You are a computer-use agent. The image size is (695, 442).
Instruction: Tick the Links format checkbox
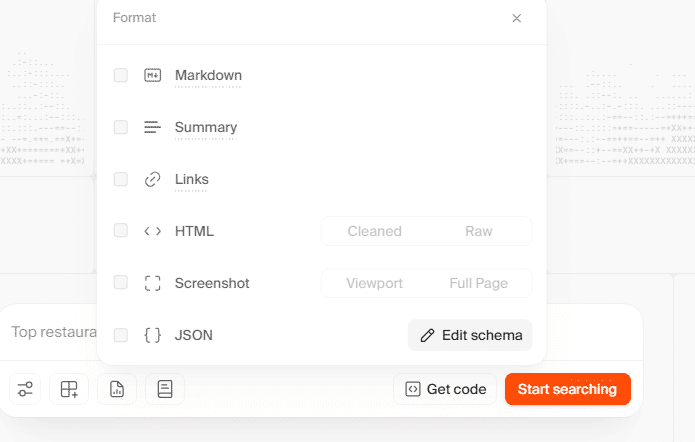coord(121,179)
